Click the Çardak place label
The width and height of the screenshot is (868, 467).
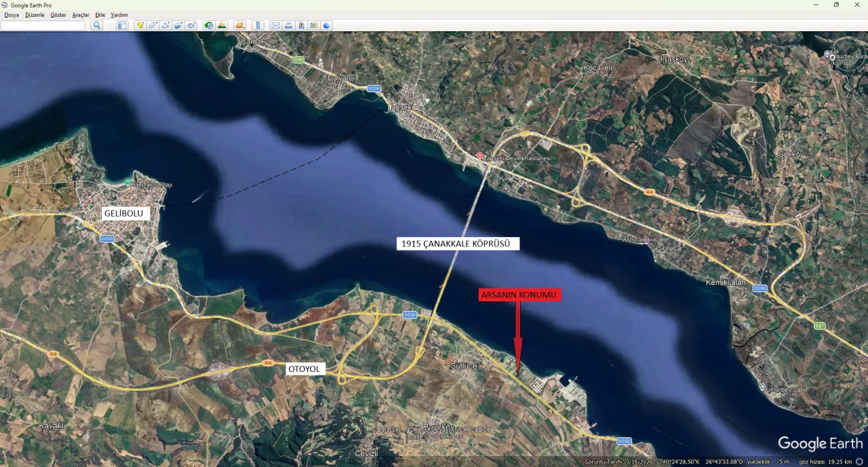(253, 41)
